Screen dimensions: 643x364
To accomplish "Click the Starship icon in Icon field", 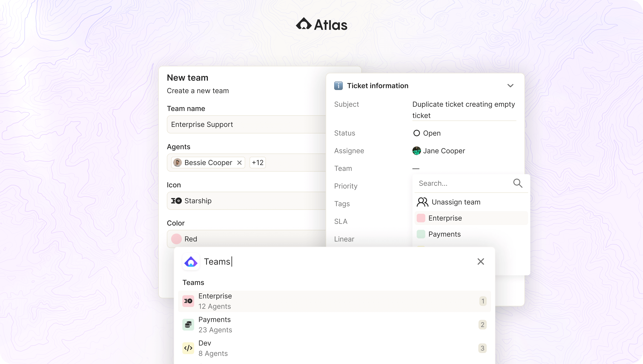I will point(176,201).
